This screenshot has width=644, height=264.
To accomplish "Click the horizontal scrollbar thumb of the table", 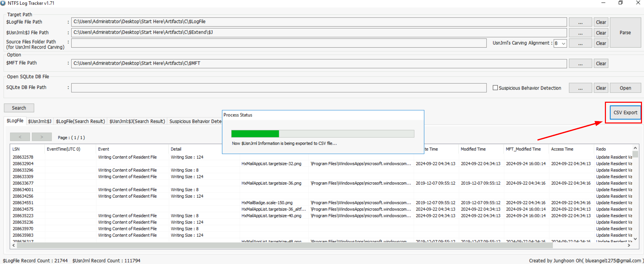I will tap(285, 245).
